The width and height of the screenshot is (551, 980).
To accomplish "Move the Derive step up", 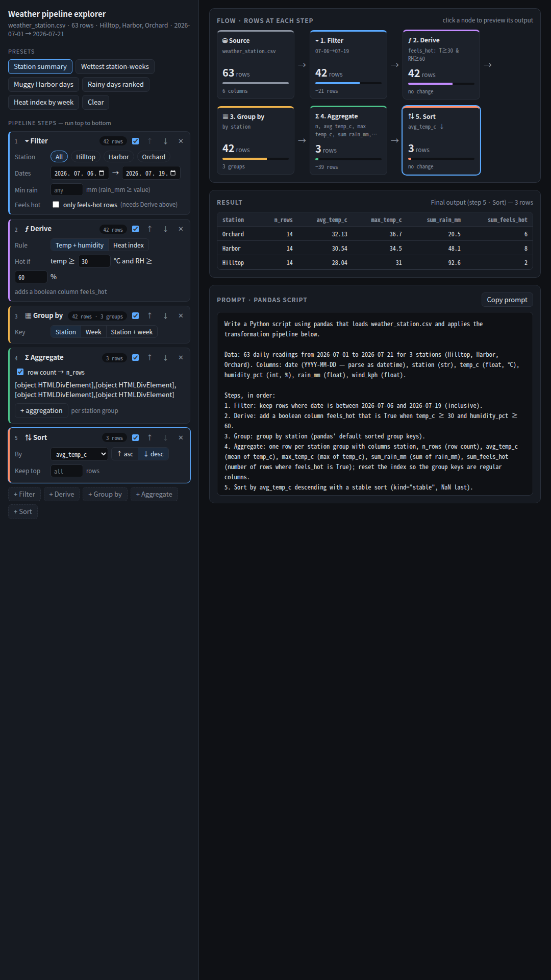I will [x=149, y=229].
